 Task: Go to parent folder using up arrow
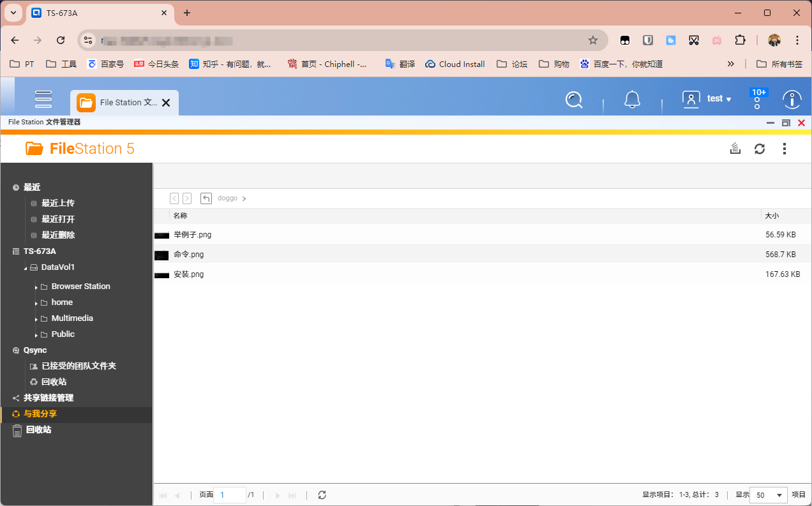pos(206,198)
